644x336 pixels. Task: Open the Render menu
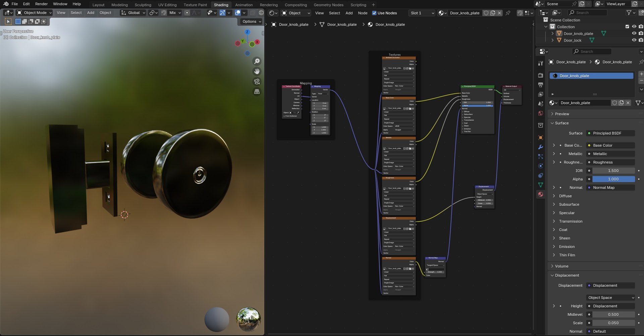(41, 4)
